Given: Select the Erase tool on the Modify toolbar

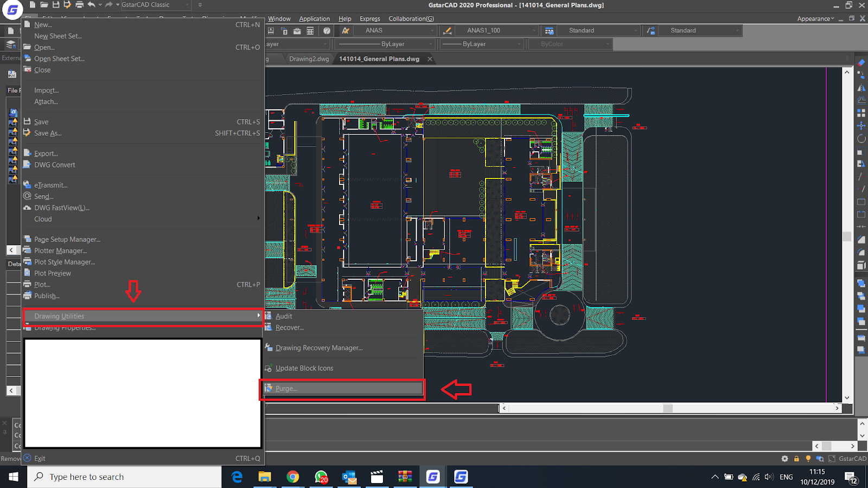Looking at the screenshot, I should coord(861,62).
